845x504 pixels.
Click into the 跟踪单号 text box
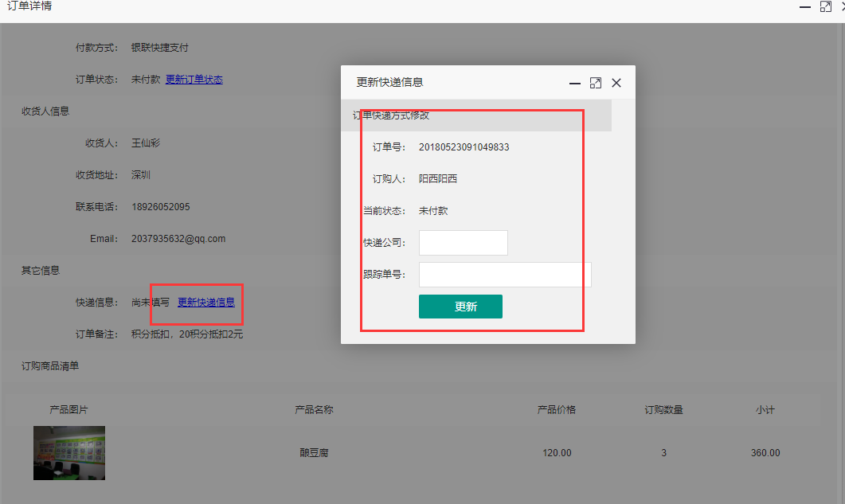coord(504,275)
